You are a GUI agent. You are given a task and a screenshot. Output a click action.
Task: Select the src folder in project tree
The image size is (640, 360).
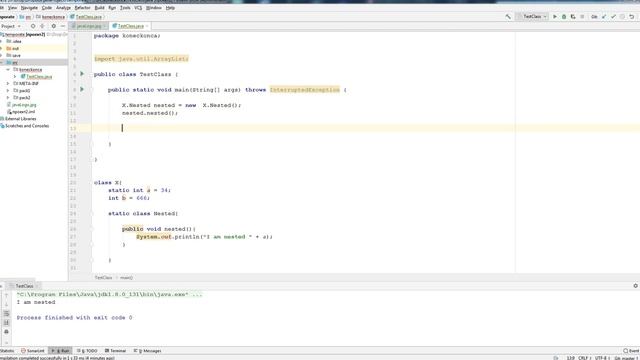coord(34,62)
